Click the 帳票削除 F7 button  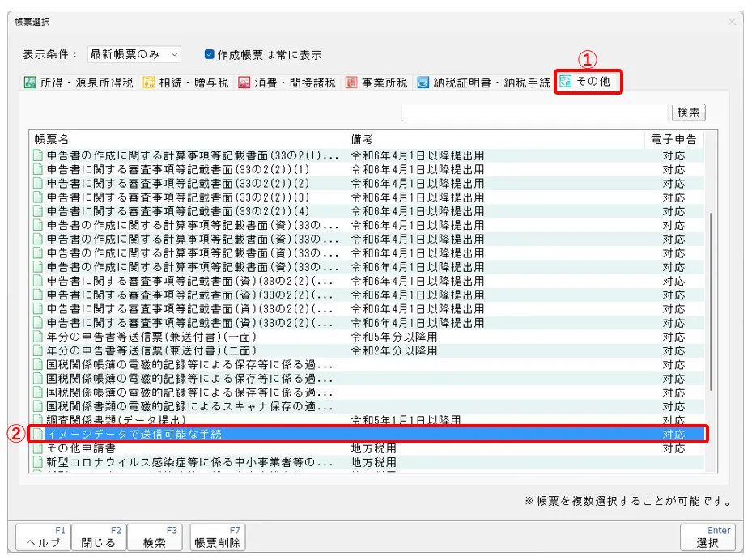coord(218,537)
